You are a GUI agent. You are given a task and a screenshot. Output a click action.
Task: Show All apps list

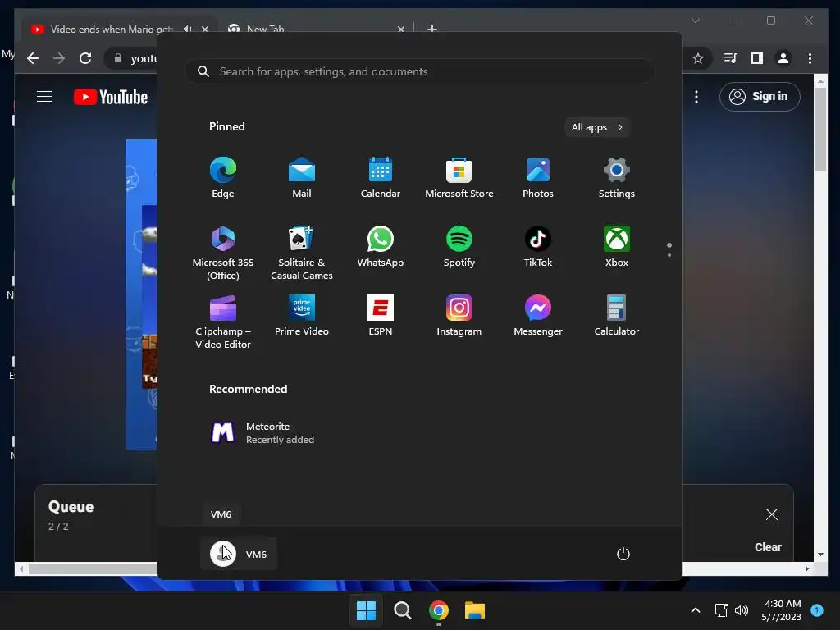tap(597, 127)
